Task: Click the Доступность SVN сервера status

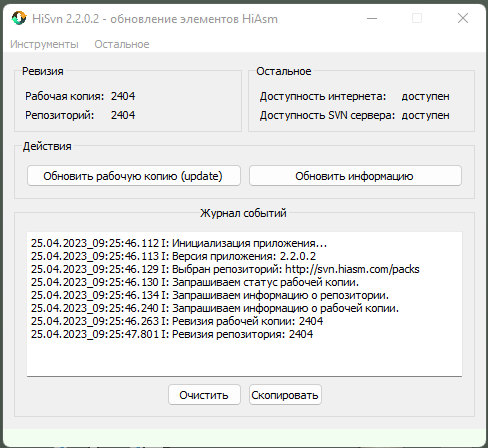Action: (425, 115)
